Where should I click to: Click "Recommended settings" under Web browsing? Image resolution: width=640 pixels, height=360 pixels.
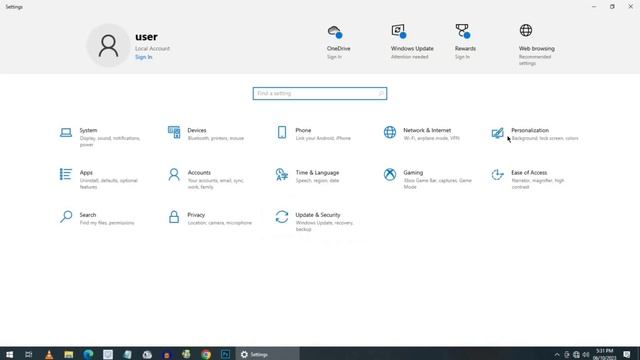point(535,60)
